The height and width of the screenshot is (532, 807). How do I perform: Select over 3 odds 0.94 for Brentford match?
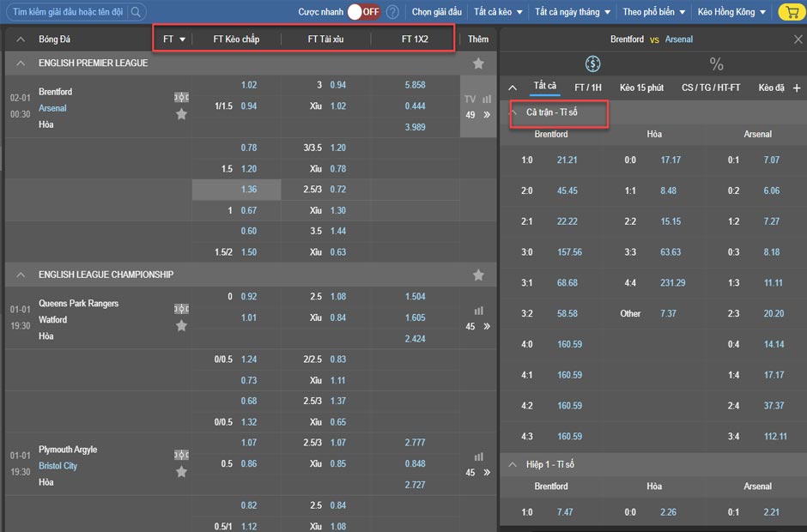337,85
